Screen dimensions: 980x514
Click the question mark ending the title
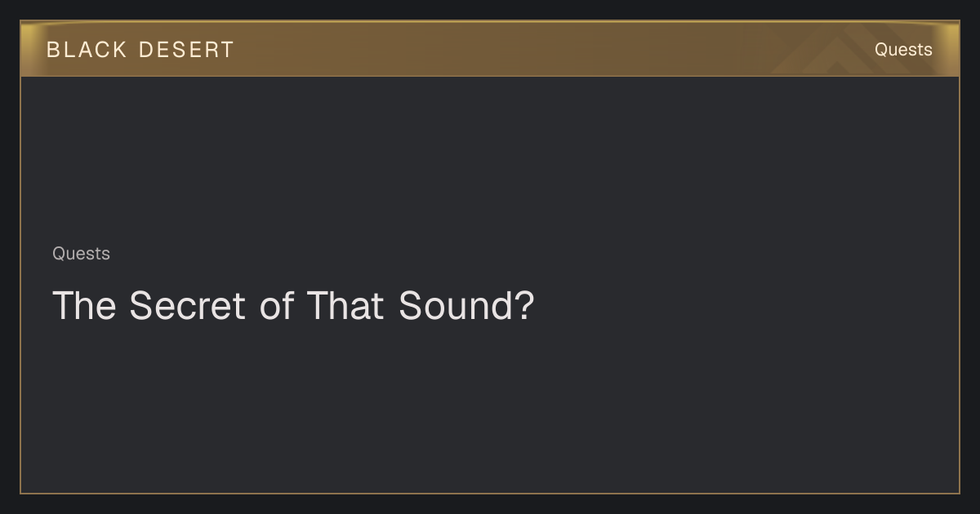tap(526, 306)
